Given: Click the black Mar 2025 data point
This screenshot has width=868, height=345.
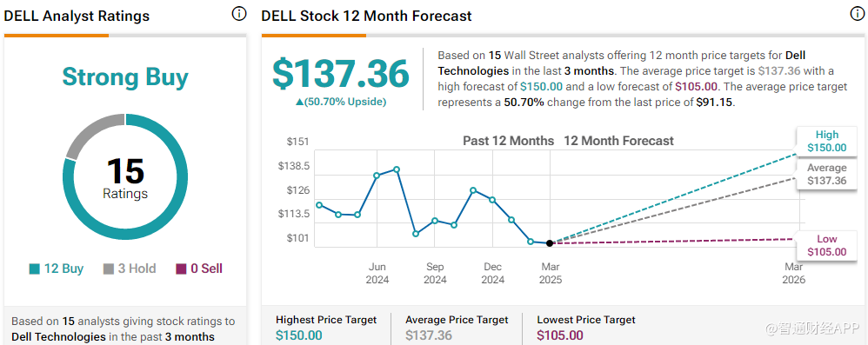Looking at the screenshot, I should (549, 243).
